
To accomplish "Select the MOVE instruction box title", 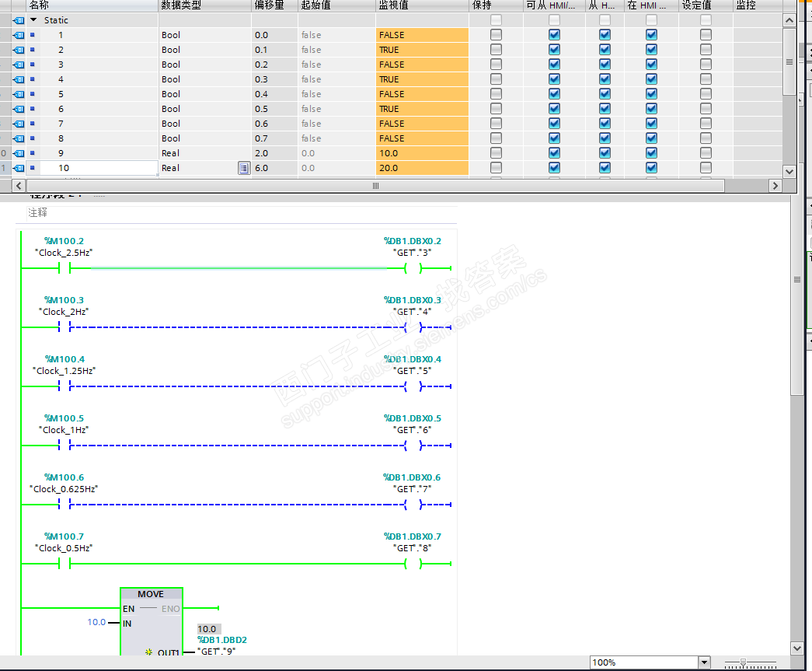I will tap(151, 594).
